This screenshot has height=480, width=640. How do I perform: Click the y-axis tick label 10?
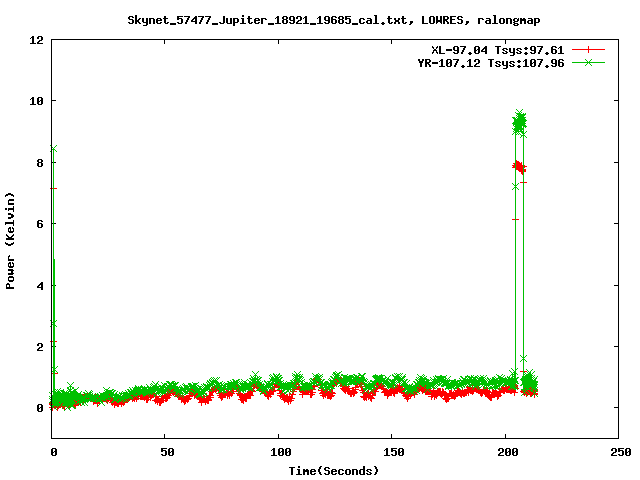click(37, 101)
